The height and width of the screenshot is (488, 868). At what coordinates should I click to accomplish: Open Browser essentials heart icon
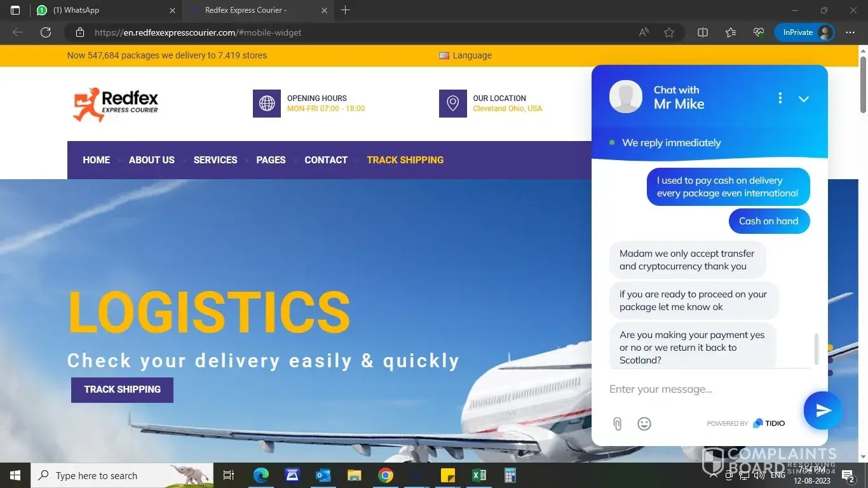(759, 32)
